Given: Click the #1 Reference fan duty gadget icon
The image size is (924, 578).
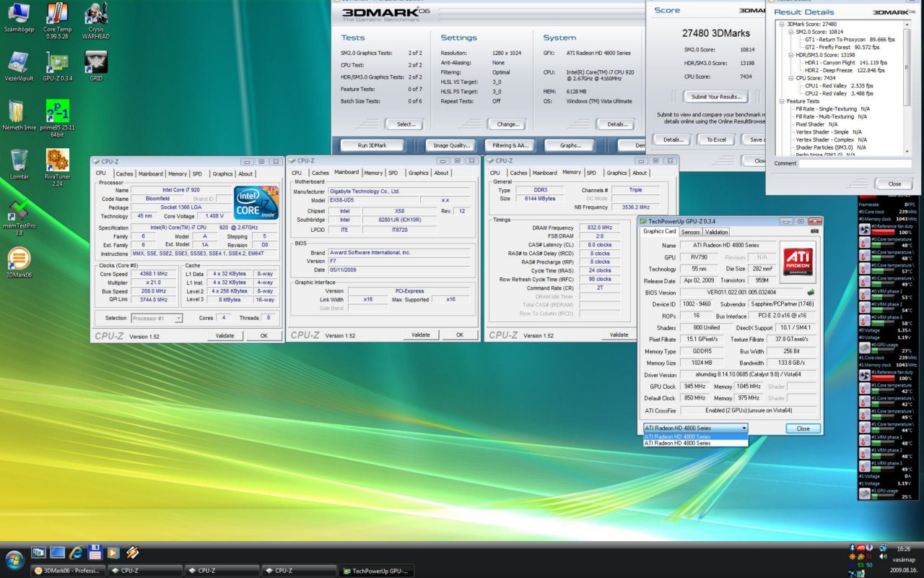Looking at the screenshot, I should tap(864, 374).
